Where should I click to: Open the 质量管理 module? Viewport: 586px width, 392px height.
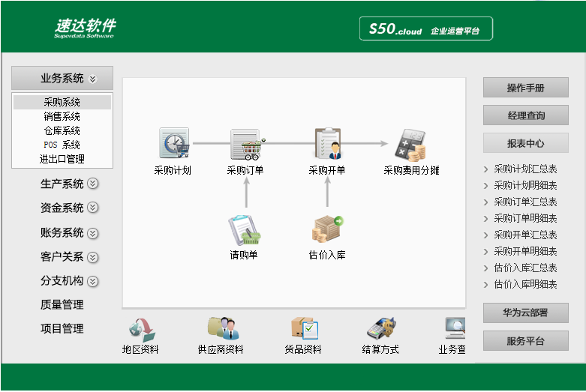(x=62, y=304)
